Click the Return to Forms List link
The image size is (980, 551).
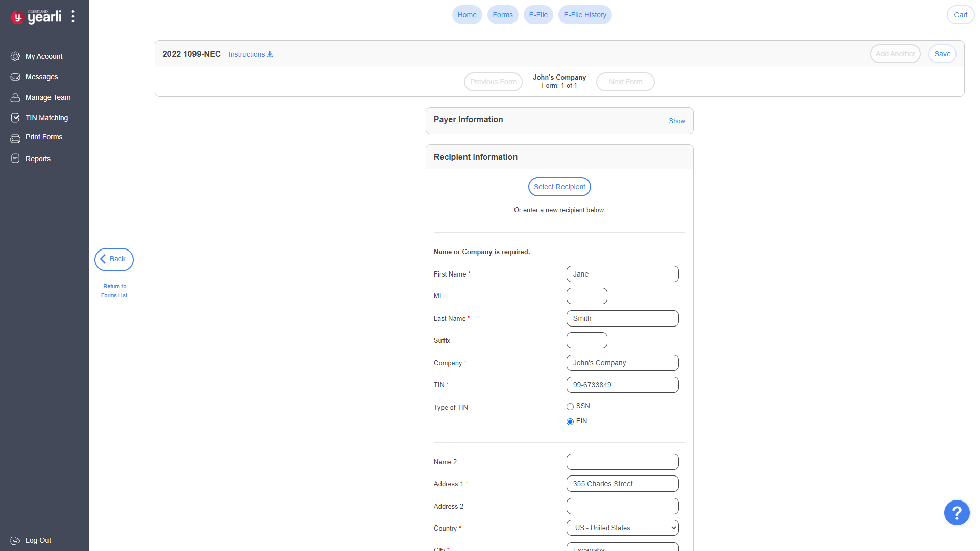(x=114, y=291)
